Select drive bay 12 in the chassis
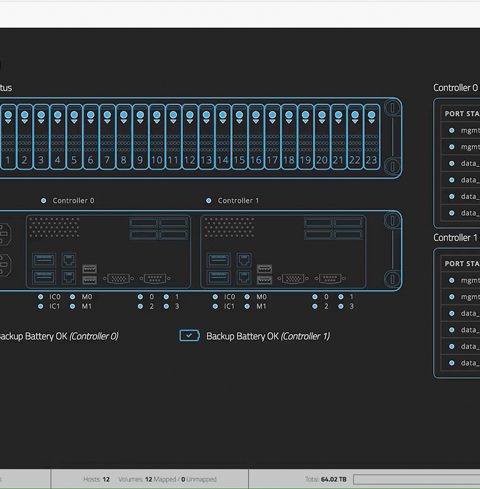The width and height of the screenshot is (480, 489). tap(190, 137)
